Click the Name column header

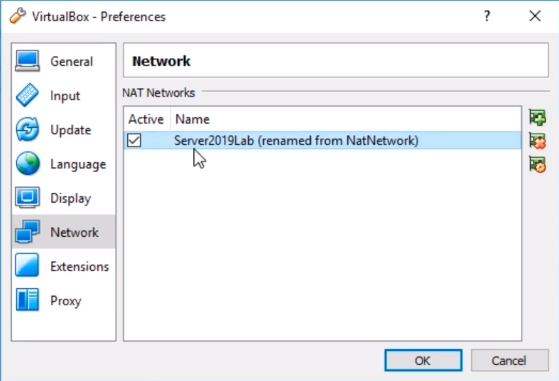coord(192,119)
